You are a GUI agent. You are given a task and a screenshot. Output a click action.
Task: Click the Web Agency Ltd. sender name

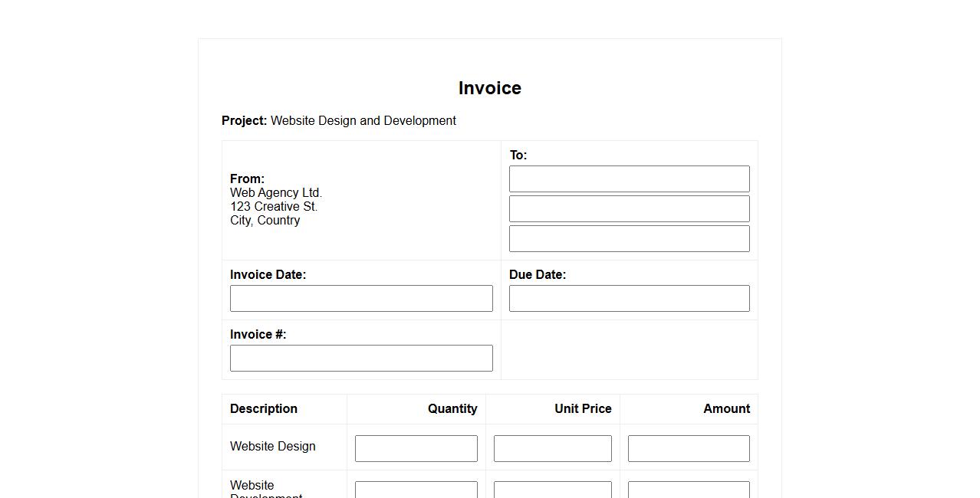[275, 192]
